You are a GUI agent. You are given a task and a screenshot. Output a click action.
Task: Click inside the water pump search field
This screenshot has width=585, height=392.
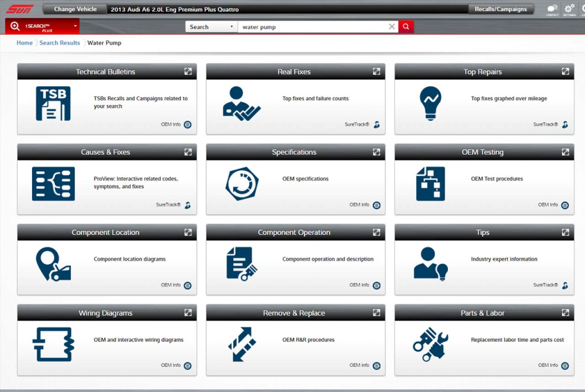coord(311,27)
